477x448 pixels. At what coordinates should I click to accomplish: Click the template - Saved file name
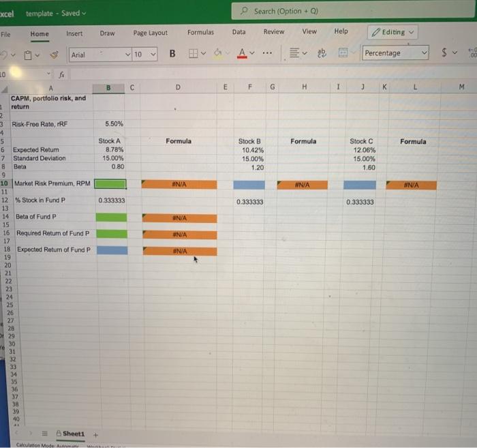pos(56,14)
